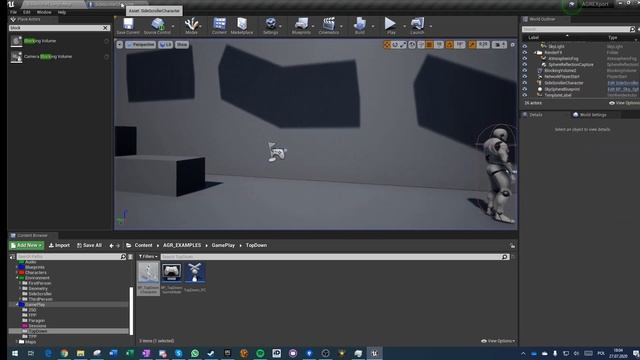Open the viewport options arrow dropdown
The height and width of the screenshot is (360, 640).
pos(120,44)
